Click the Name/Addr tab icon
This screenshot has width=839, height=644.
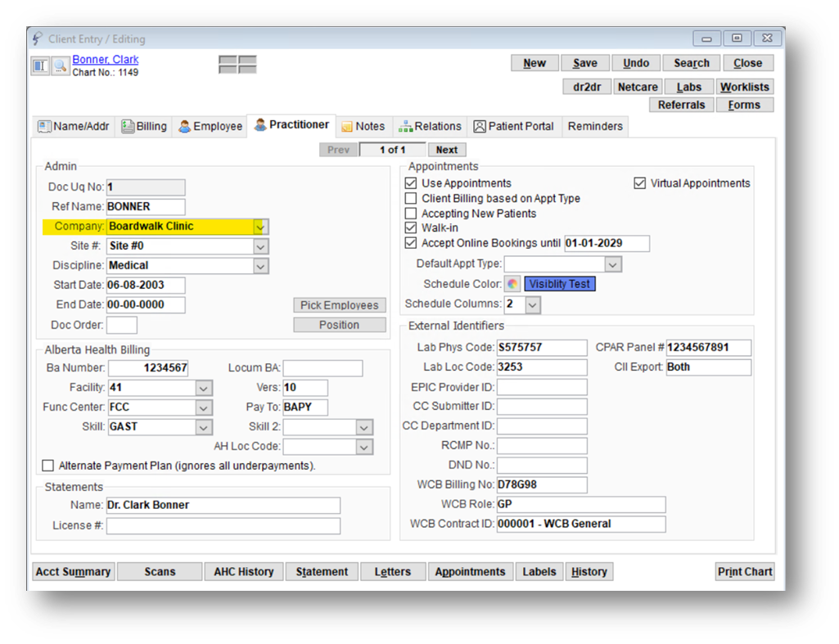point(44,127)
